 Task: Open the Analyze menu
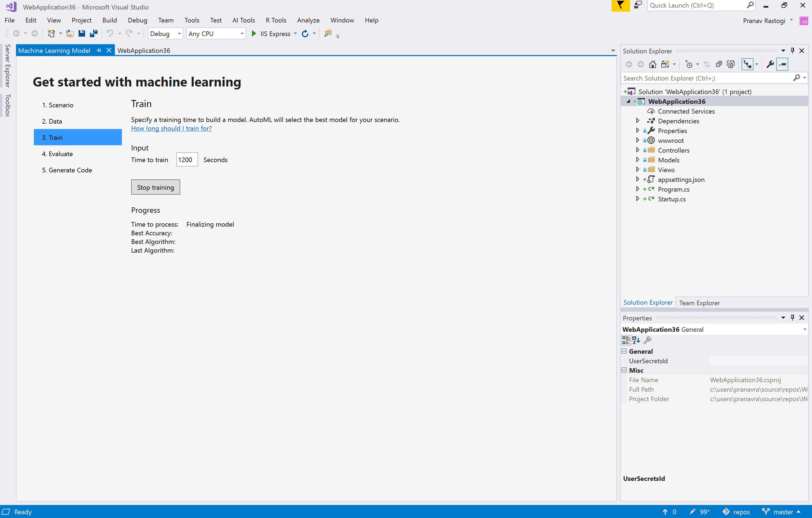[x=308, y=20]
